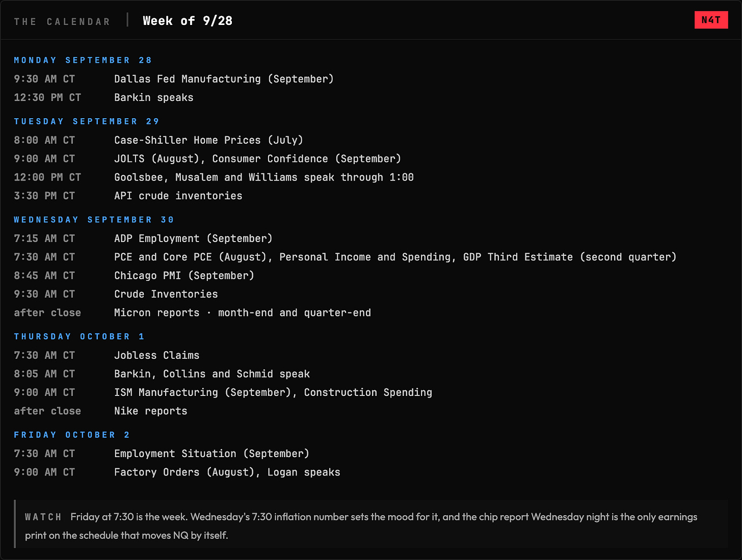Click the 'Jobless Claims' entry

click(157, 355)
